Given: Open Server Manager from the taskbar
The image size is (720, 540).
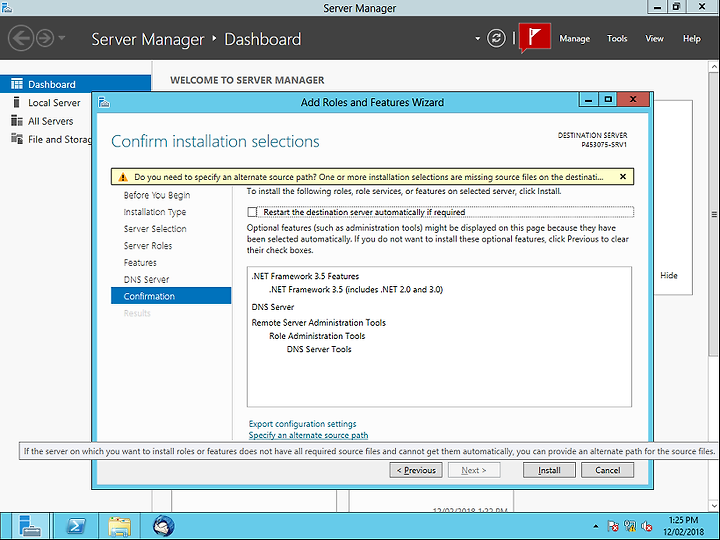Looking at the screenshot, I should [29, 526].
